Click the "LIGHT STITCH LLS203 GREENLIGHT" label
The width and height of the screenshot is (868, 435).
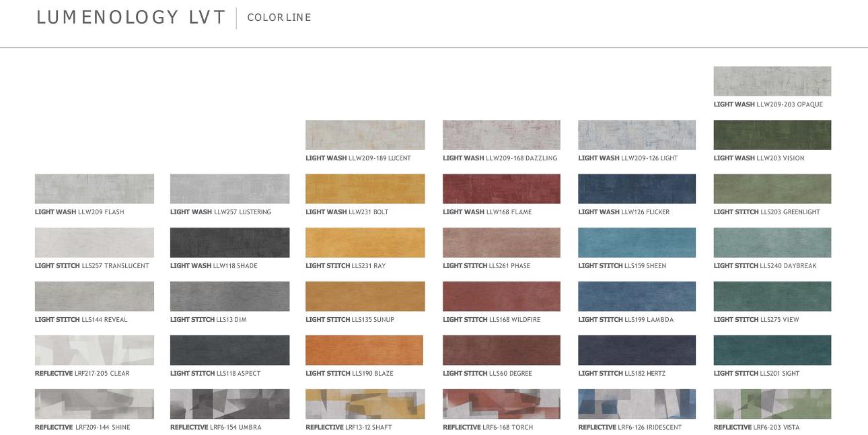point(767,212)
